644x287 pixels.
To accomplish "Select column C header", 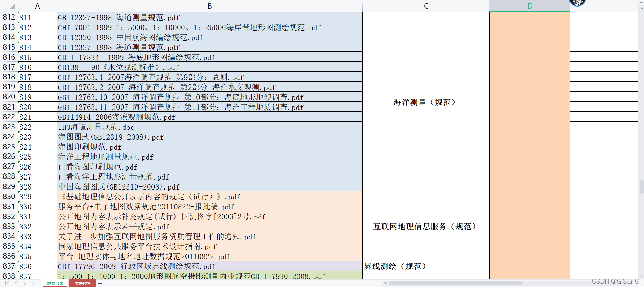I will [426, 6].
